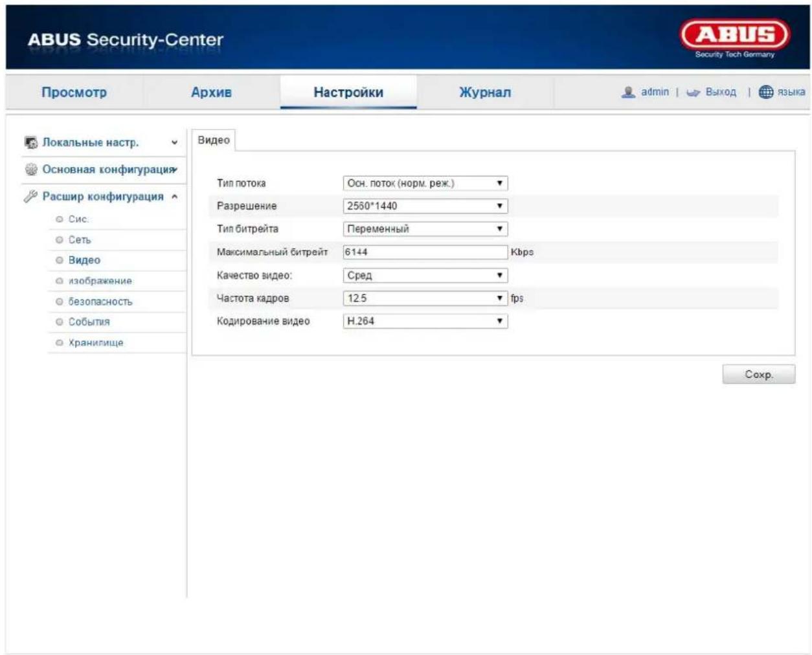Image resolution: width=812 pixels, height=655 pixels.
Task: Open the языка language link
Action: tap(791, 92)
